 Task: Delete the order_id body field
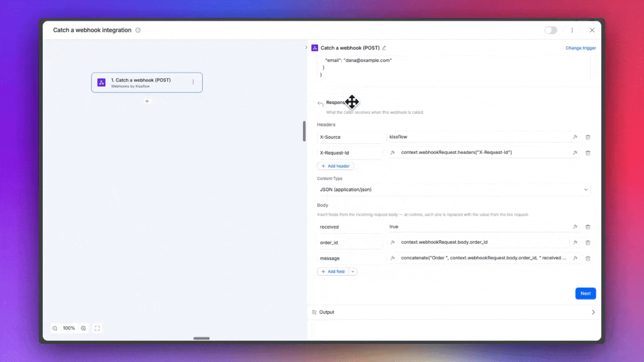tap(588, 242)
